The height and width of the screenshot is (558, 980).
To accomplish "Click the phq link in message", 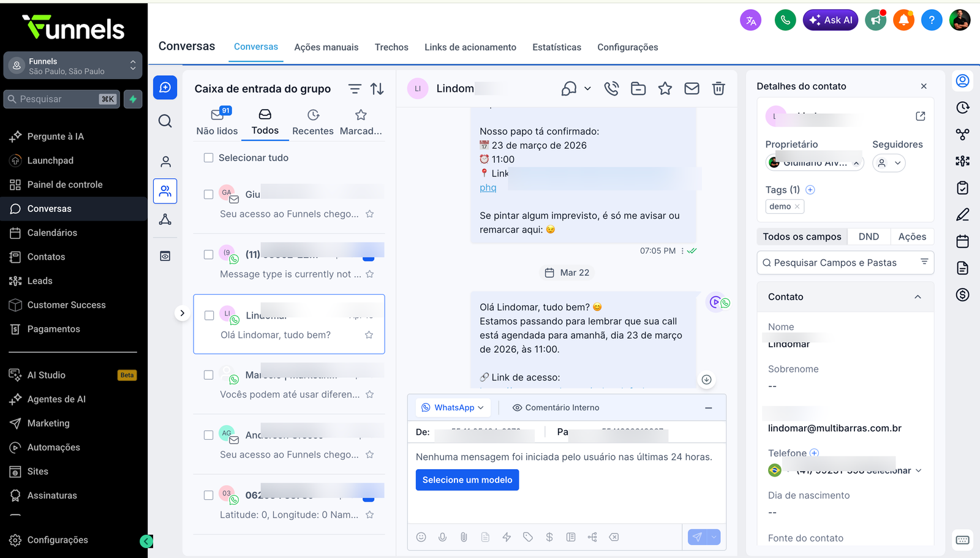I will click(488, 187).
